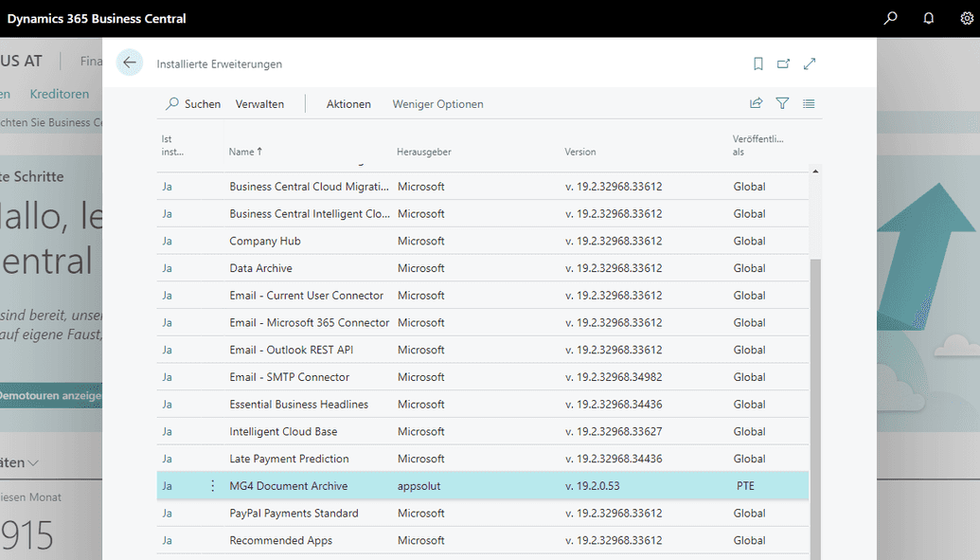The width and height of the screenshot is (980, 560).
Task: Toggle the filter pane icon
Action: (782, 103)
